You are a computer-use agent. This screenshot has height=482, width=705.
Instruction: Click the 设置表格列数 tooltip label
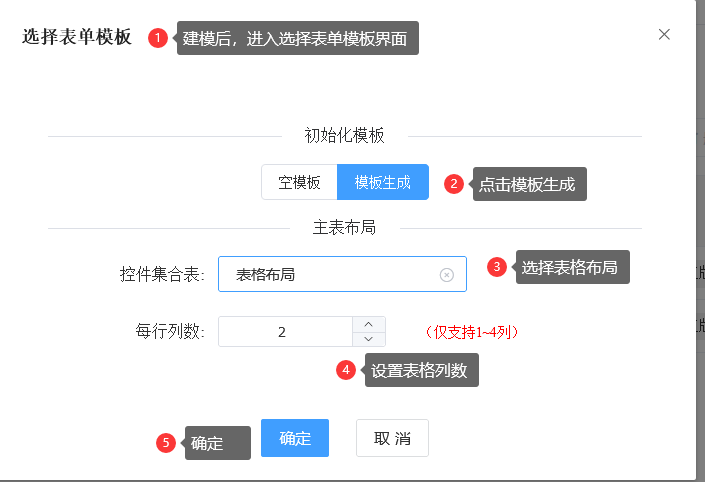pos(422,370)
